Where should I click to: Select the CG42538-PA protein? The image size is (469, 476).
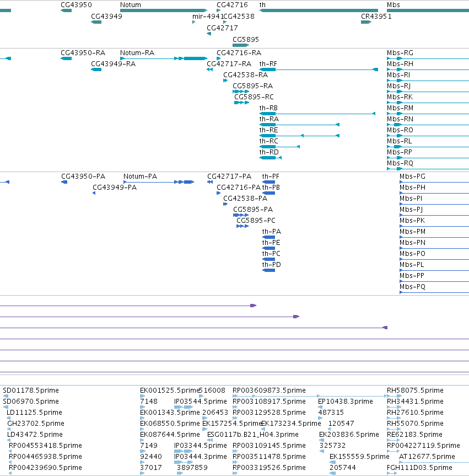click(225, 204)
